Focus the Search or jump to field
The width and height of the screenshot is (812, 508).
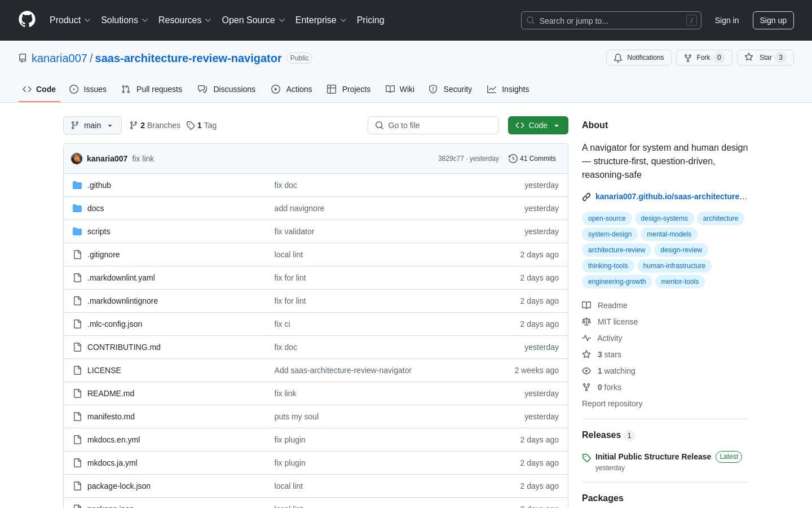click(611, 20)
